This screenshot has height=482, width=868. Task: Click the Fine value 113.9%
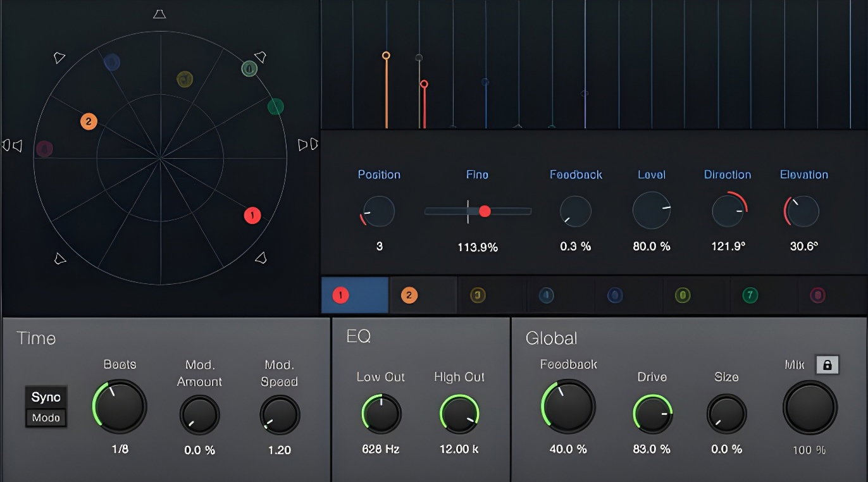coord(478,248)
